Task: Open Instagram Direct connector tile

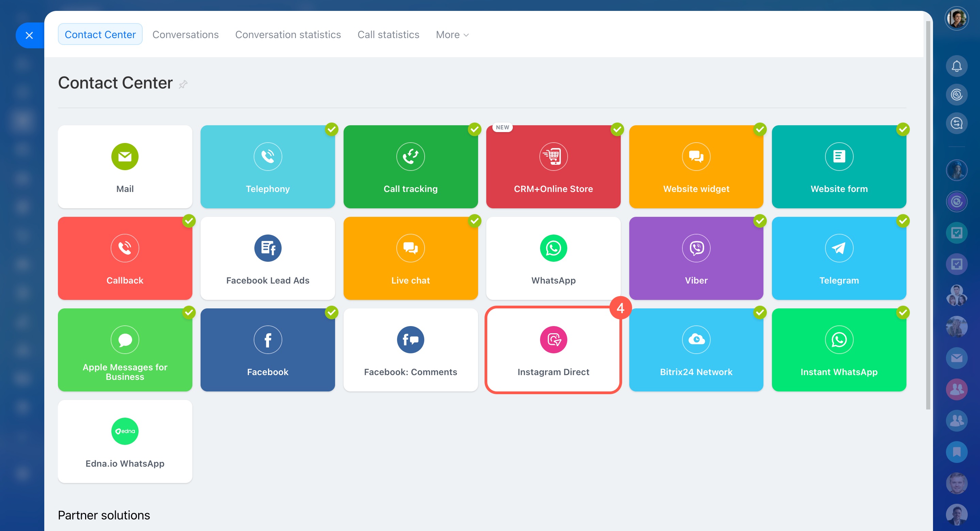Action: 553,350
